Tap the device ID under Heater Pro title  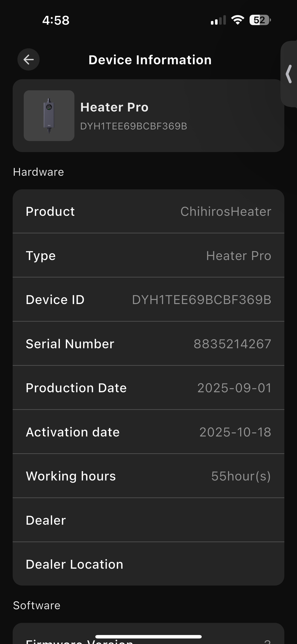click(134, 126)
